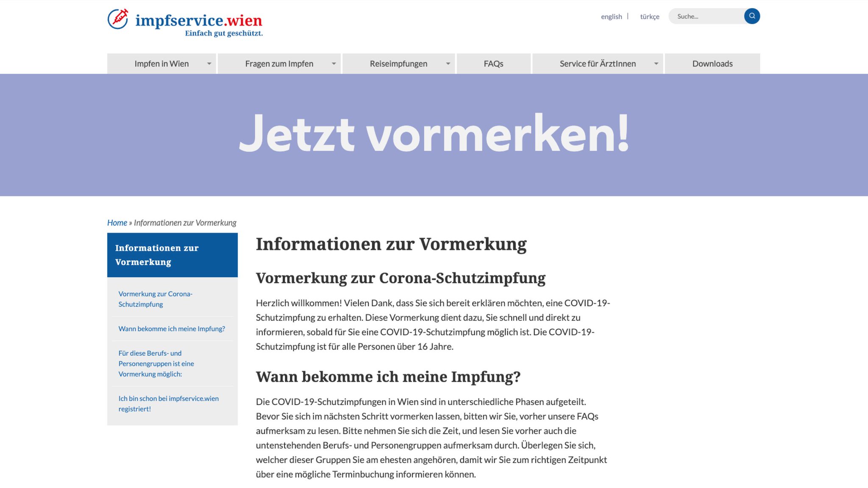This screenshot has width=868, height=488.
Task: Click the blue search magnifier icon
Action: tap(752, 16)
